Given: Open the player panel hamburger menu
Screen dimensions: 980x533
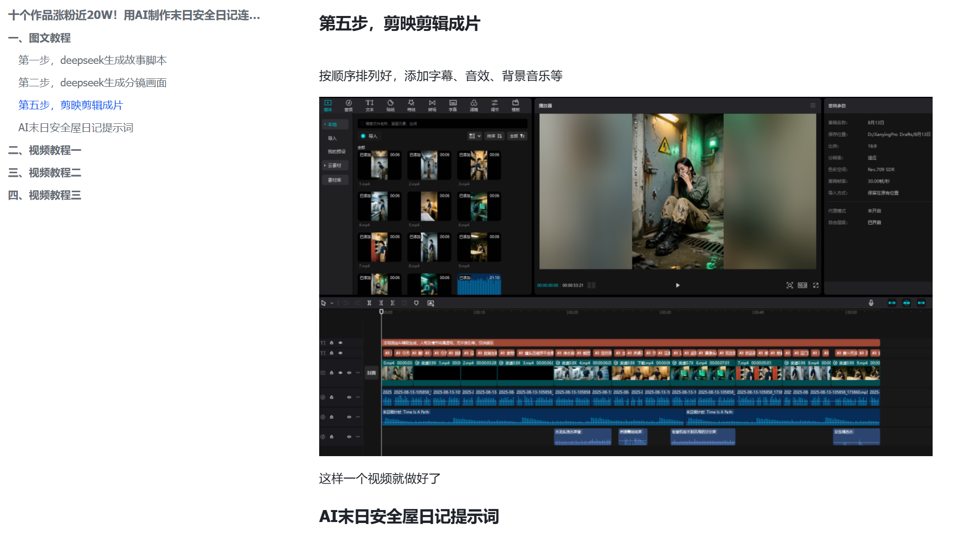Looking at the screenshot, I should tap(814, 105).
